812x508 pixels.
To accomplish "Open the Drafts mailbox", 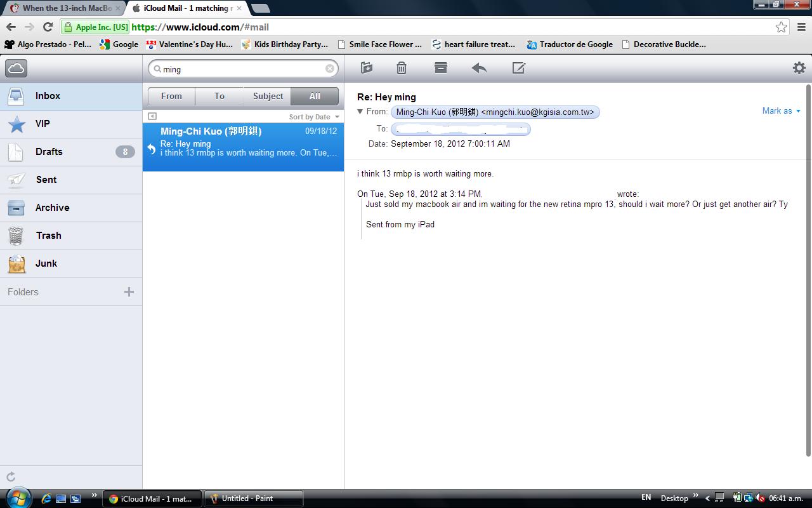I will (x=71, y=152).
